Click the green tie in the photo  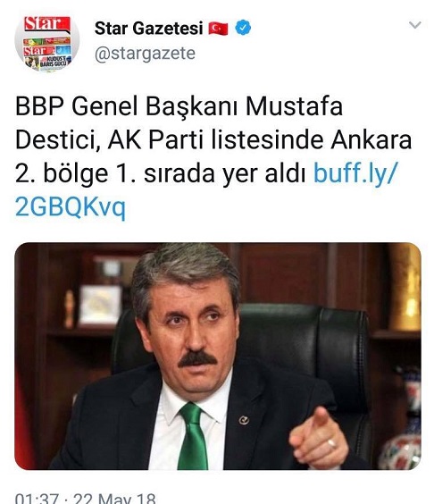(x=193, y=437)
